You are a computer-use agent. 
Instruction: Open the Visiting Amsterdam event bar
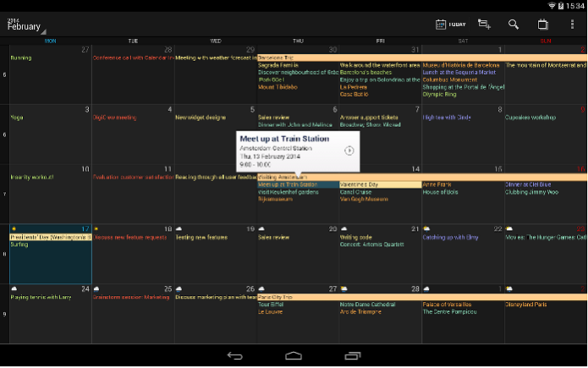422,177
